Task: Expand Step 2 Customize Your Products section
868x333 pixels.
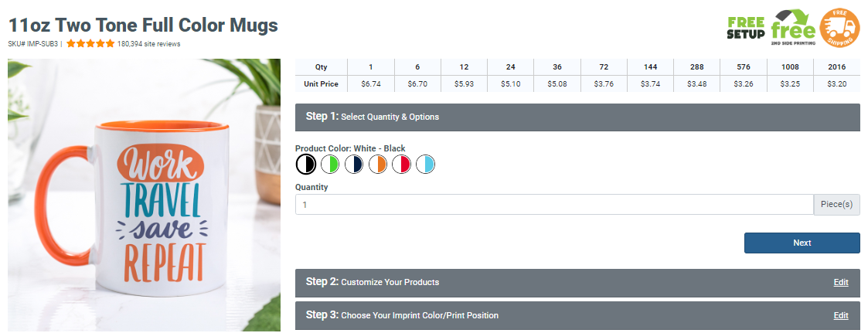Action: coord(541,282)
